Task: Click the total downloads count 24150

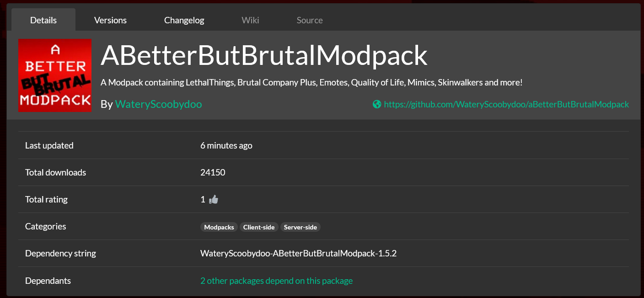Action: coord(213,172)
